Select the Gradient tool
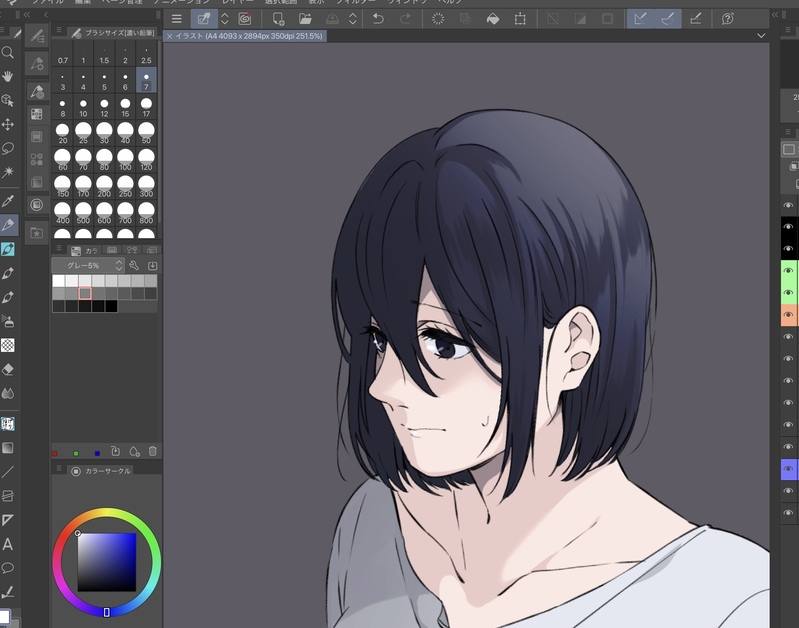This screenshot has height=628, width=799. [x=8, y=448]
